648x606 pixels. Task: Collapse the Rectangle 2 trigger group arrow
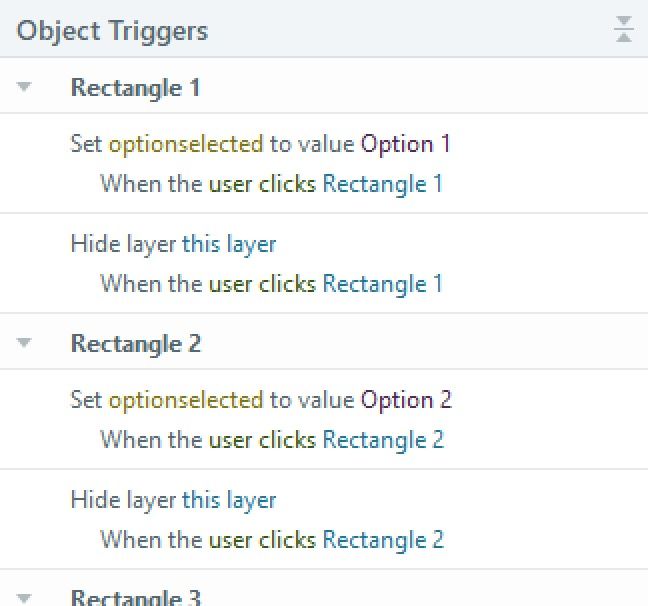(x=25, y=343)
